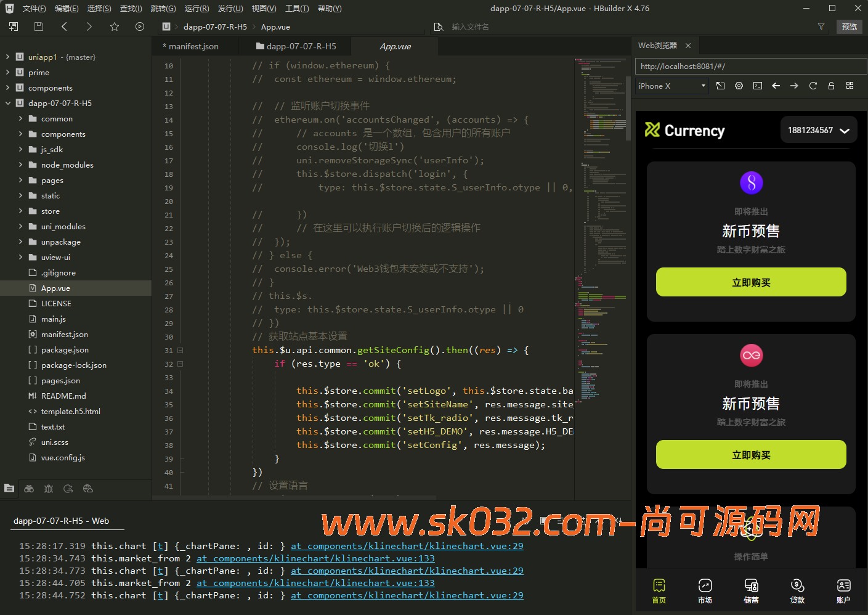Toggle code fold on line 31
The image size is (868, 615).
click(x=180, y=350)
